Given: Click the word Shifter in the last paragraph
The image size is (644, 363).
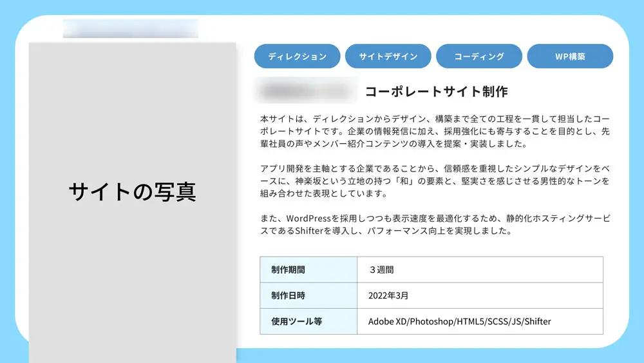Looking at the screenshot, I should [x=309, y=231].
